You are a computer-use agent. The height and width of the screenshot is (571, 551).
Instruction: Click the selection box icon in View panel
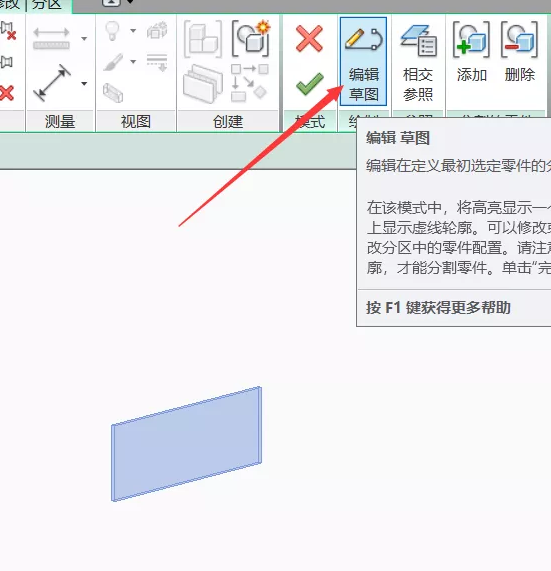113,92
